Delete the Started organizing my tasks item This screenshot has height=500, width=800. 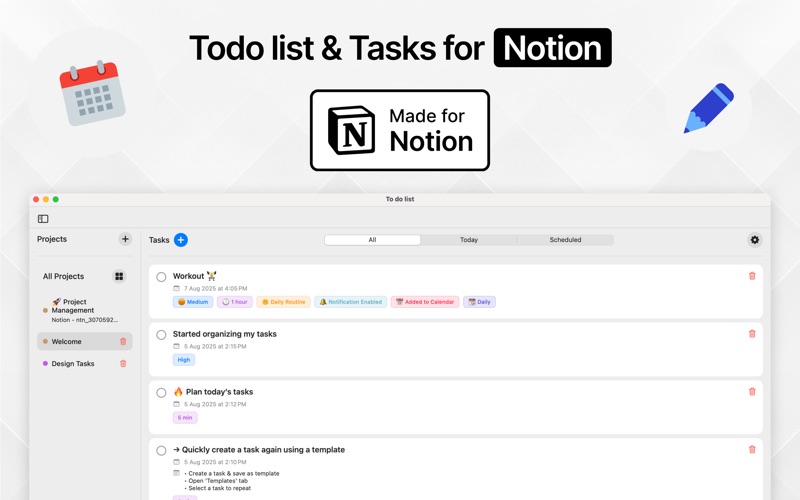point(752,334)
